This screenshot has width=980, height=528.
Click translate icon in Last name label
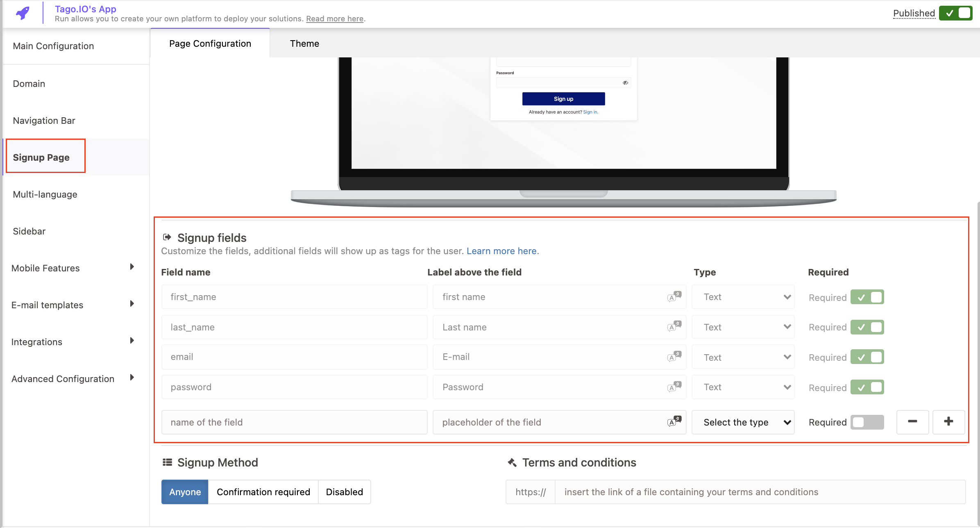(x=674, y=326)
